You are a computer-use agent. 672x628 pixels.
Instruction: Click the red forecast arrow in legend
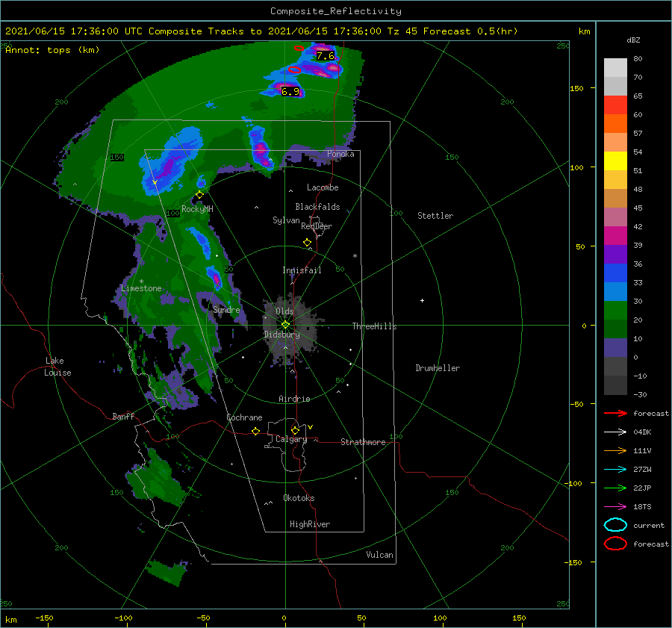(615, 413)
